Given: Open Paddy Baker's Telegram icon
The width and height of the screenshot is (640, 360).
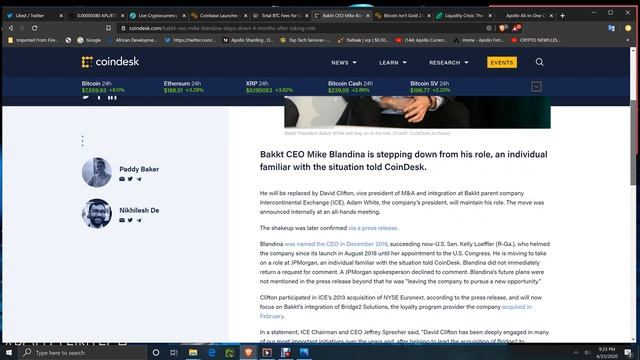Looking at the screenshot, I should click(139, 179).
